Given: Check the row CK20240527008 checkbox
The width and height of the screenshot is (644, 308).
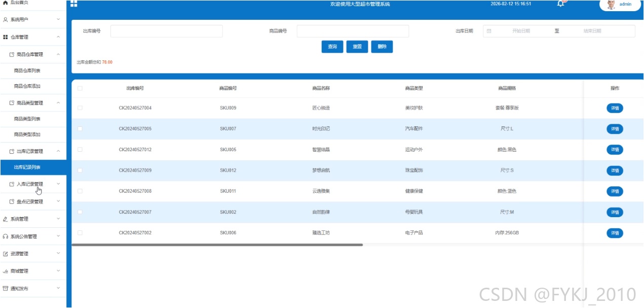Looking at the screenshot, I should pos(80,191).
